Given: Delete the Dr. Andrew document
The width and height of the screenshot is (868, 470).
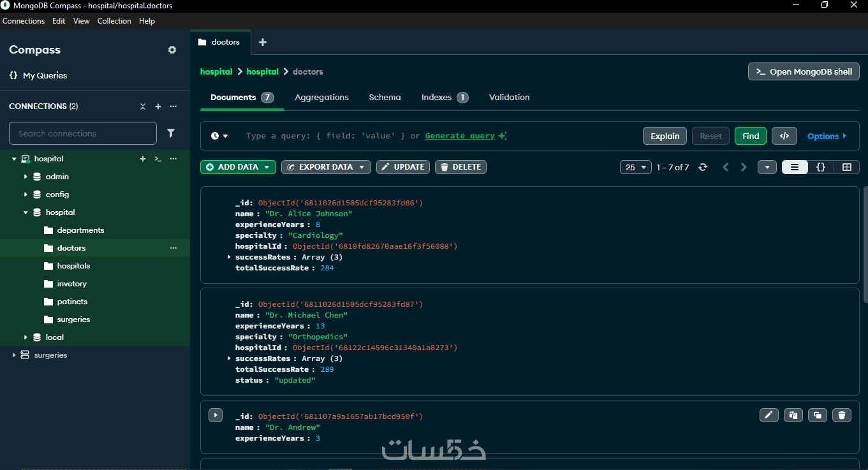Looking at the screenshot, I should tap(842, 415).
